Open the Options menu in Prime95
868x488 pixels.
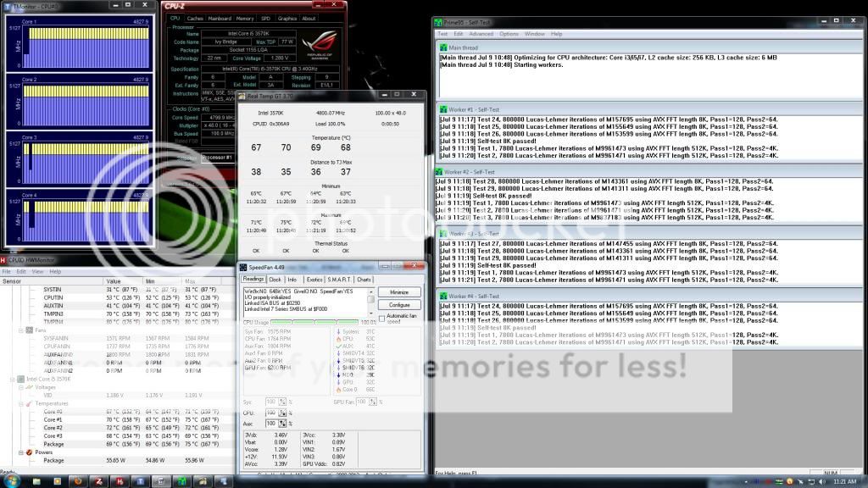(509, 34)
